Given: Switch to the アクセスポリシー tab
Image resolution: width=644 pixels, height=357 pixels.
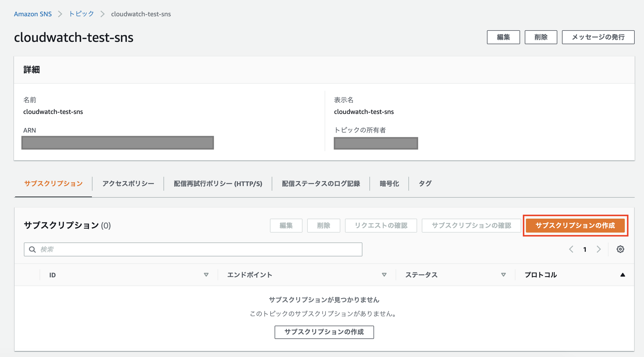Looking at the screenshot, I should 128,183.
